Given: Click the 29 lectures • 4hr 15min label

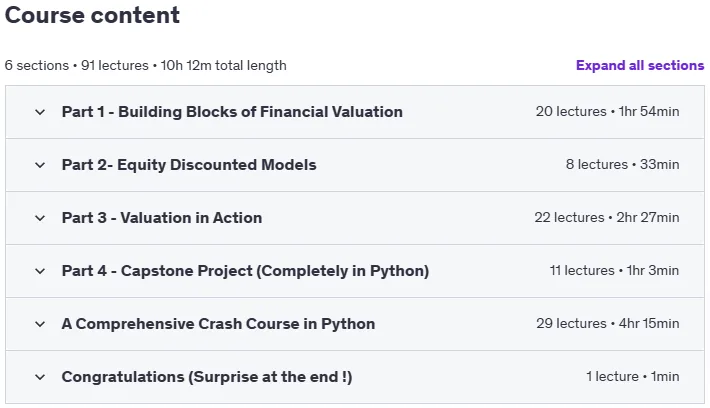Looking at the screenshot, I should click(608, 323).
